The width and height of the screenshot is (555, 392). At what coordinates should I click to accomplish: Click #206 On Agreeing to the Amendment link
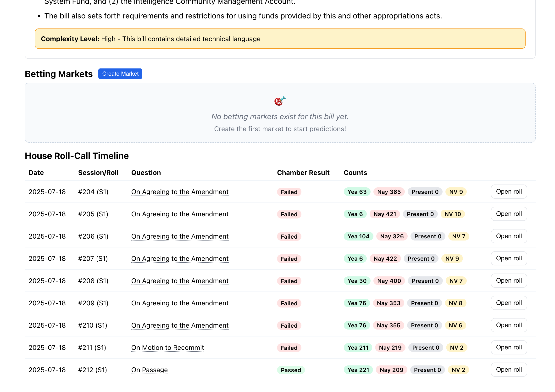180,236
